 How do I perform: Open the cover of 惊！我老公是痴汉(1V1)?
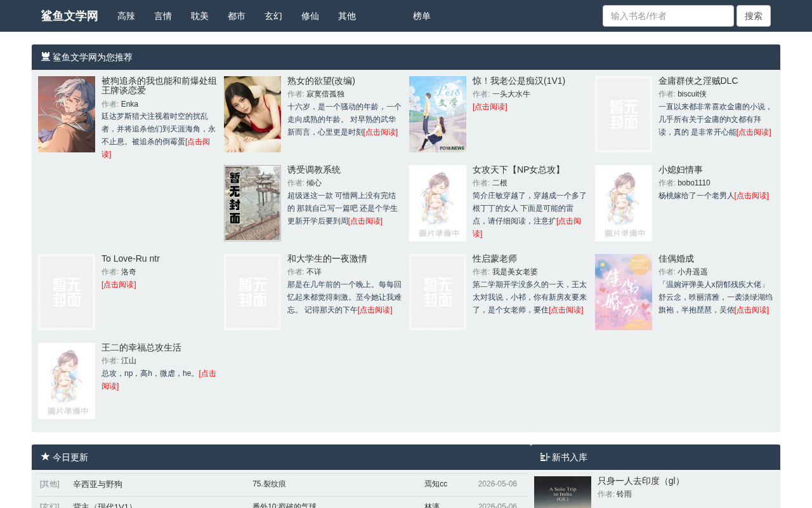[x=438, y=114]
